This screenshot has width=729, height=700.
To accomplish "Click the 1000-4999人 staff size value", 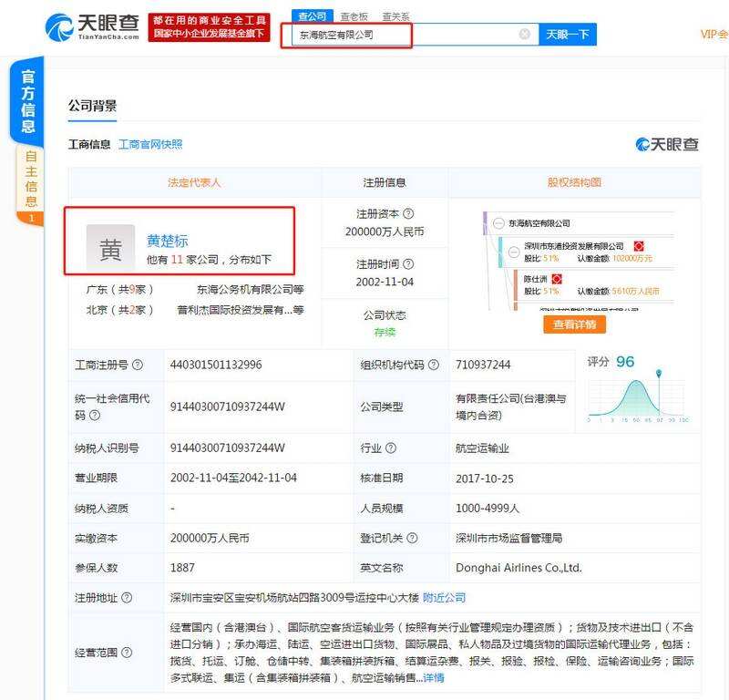I will click(488, 509).
